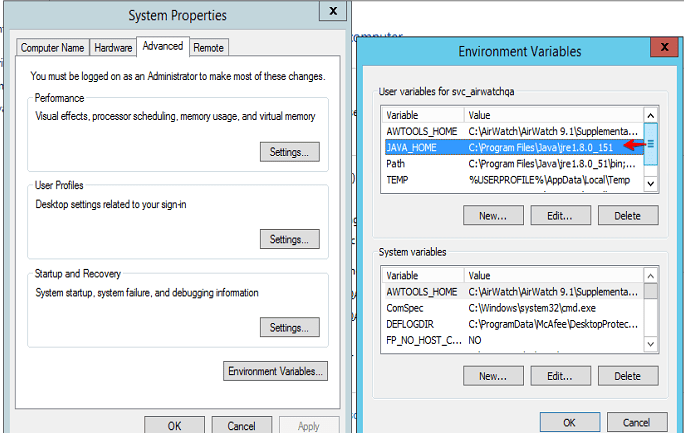Click Edit under user variables
684x433 pixels.
560,215
